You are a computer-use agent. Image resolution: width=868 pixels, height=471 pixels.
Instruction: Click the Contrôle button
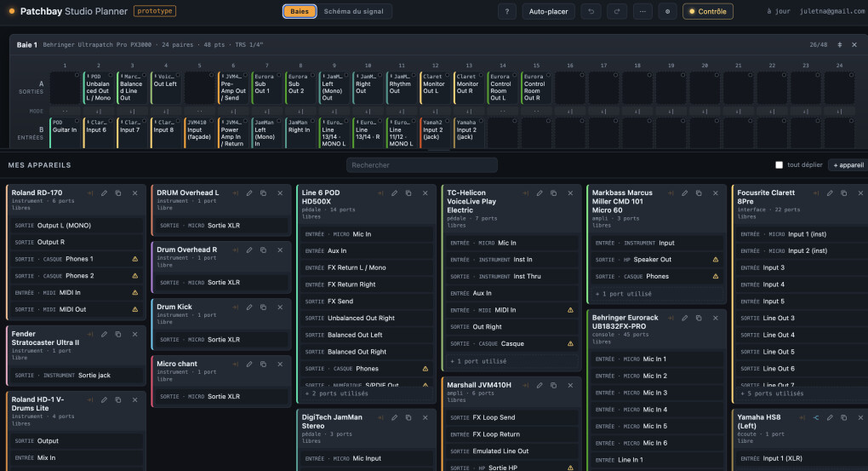[707, 12]
